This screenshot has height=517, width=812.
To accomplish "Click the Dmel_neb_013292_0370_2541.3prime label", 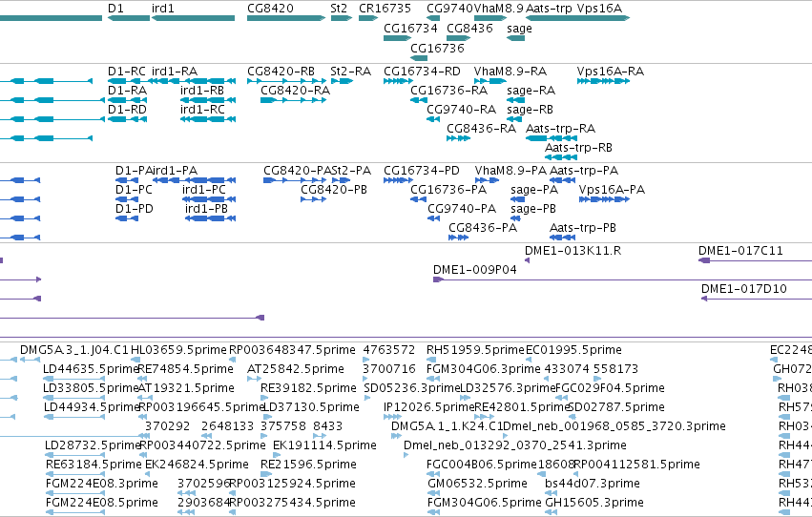I will (x=514, y=445).
